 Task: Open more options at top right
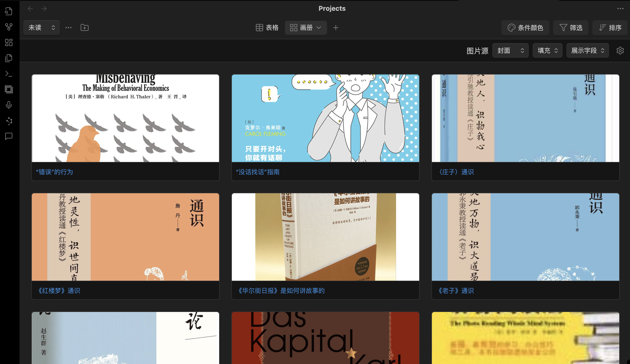(x=620, y=9)
